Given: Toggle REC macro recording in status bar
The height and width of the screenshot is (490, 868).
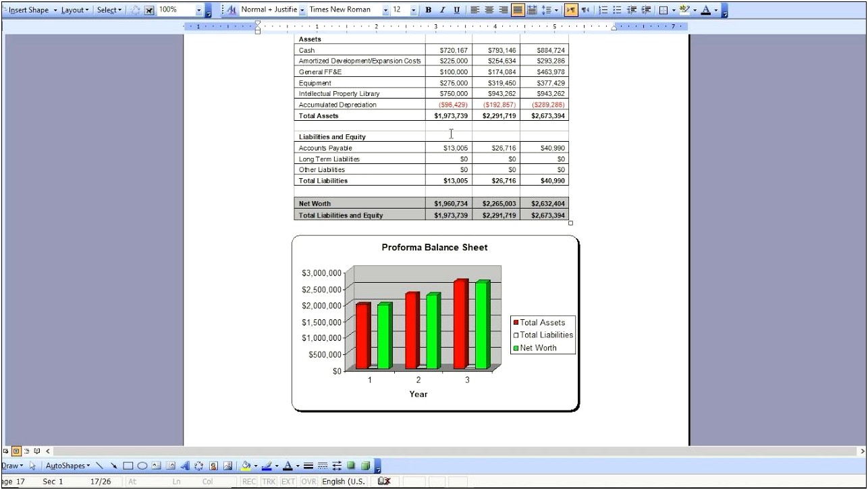Looking at the screenshot, I should [x=249, y=482].
